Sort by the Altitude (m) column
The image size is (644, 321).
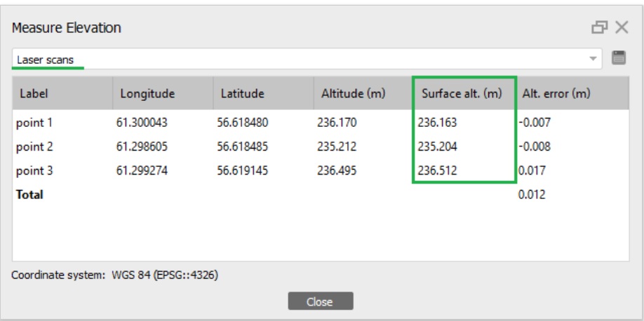353,93
